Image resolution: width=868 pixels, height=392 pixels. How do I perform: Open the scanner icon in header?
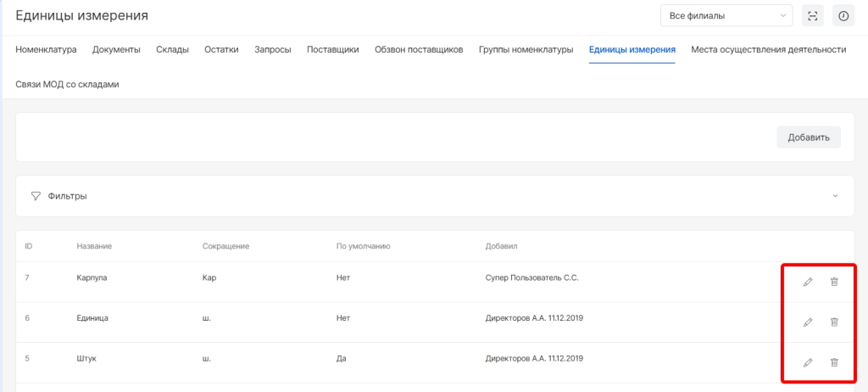(813, 15)
